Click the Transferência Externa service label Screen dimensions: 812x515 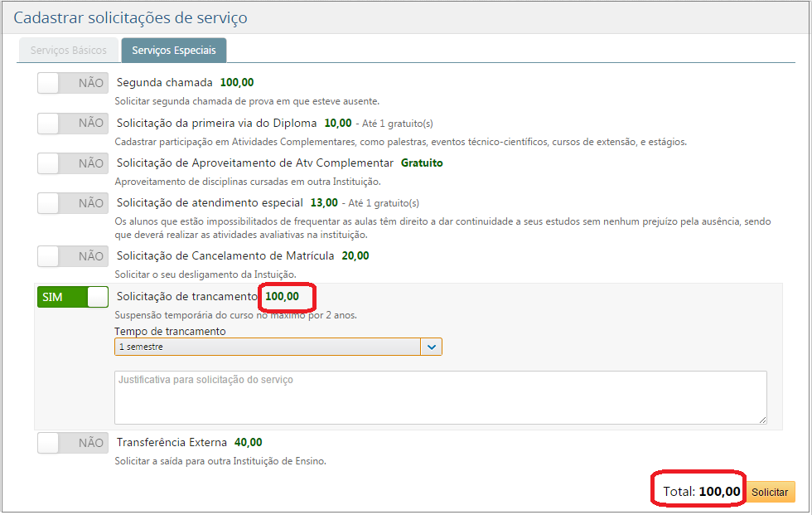[173, 442]
